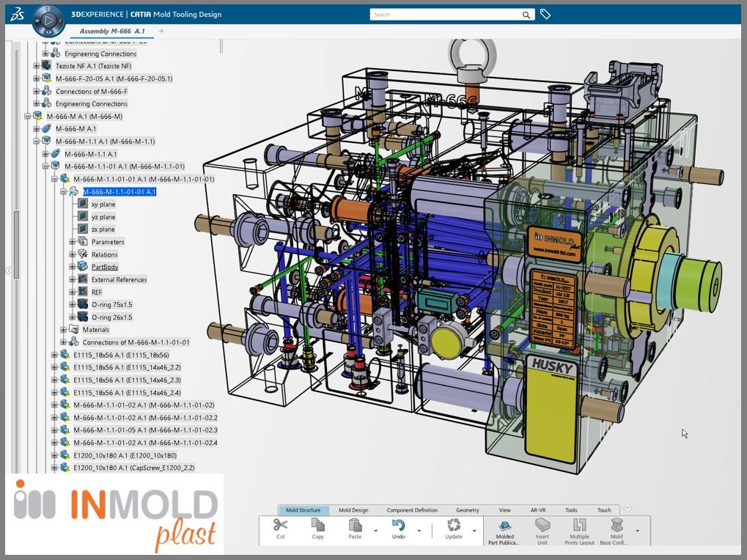The height and width of the screenshot is (560, 747).
Task: Expand the Materials tree node
Action: [x=64, y=330]
